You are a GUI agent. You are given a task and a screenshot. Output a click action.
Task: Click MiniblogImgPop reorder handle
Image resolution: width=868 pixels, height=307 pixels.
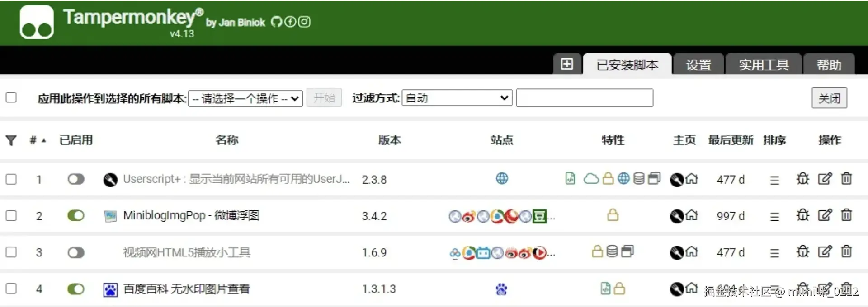pyautogui.click(x=774, y=217)
